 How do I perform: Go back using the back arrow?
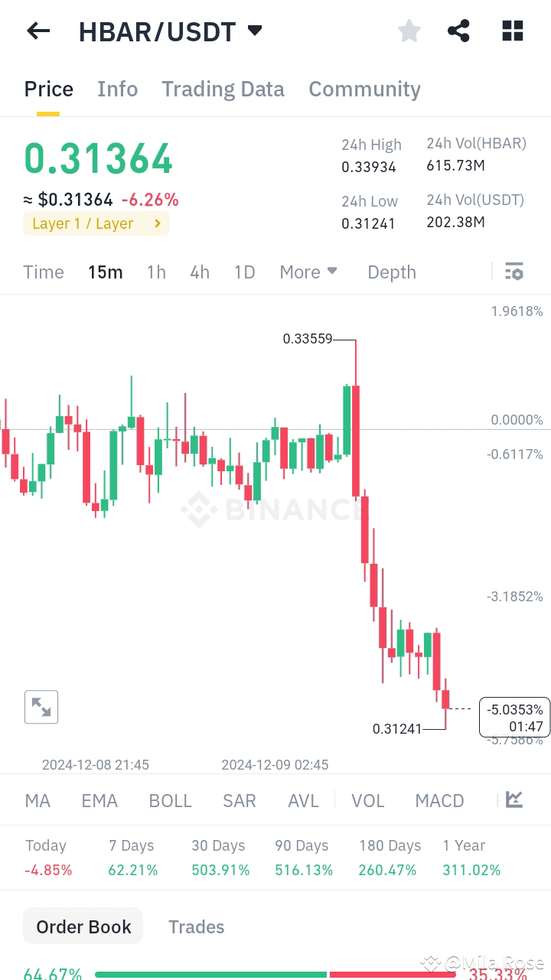(38, 31)
